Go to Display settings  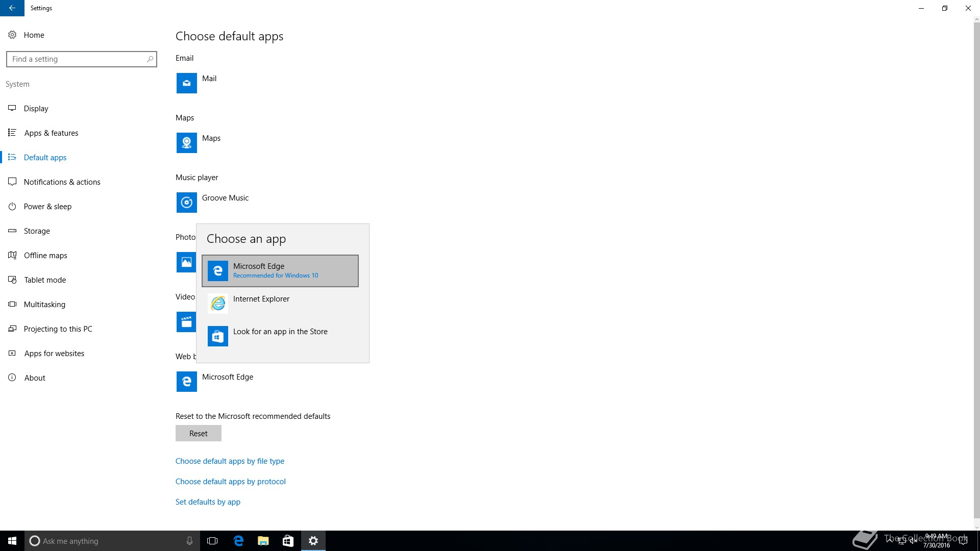tap(36, 108)
